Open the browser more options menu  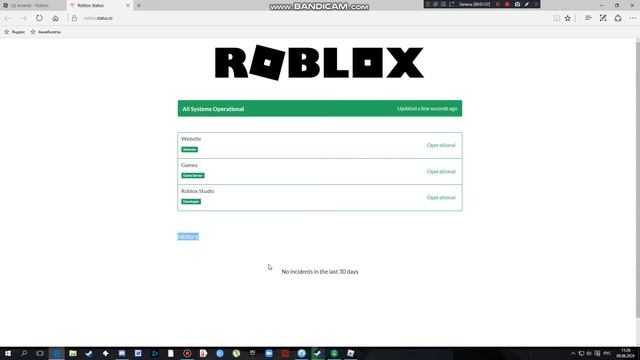(x=632, y=18)
